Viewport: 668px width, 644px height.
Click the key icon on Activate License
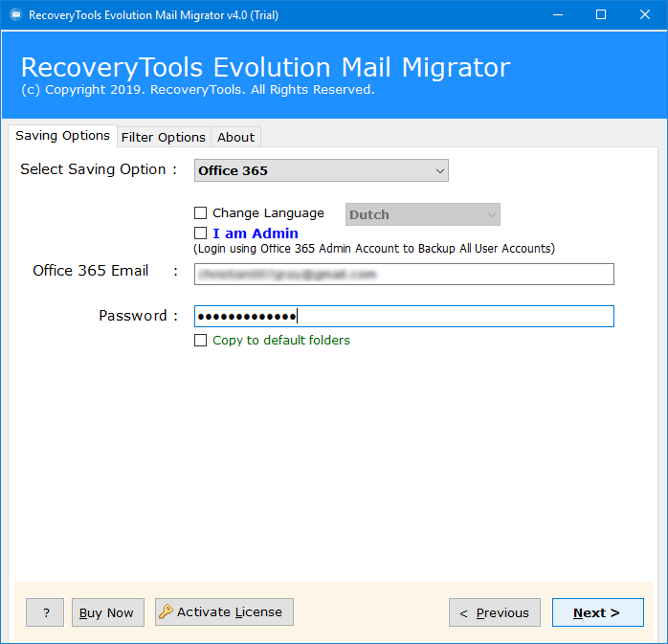pyautogui.click(x=166, y=611)
